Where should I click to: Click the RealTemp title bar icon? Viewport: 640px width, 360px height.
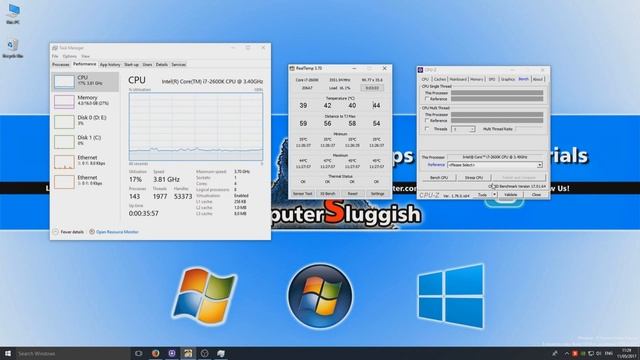pos(292,69)
